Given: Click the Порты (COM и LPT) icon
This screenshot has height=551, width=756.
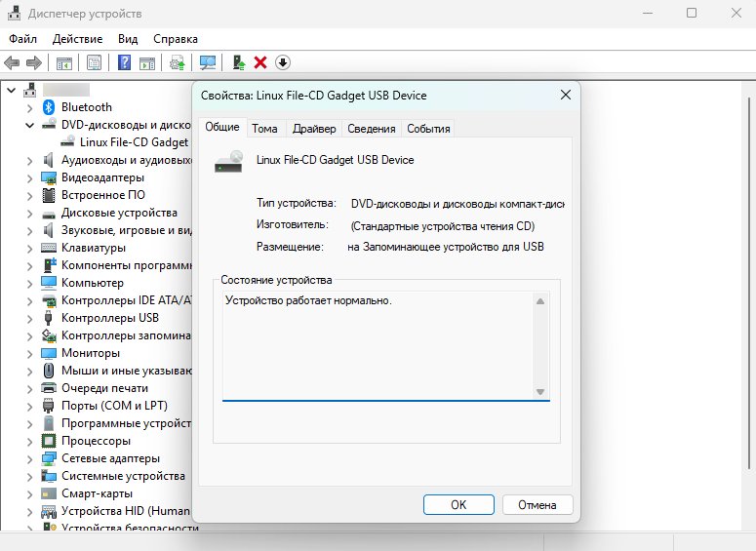Looking at the screenshot, I should coord(48,406).
